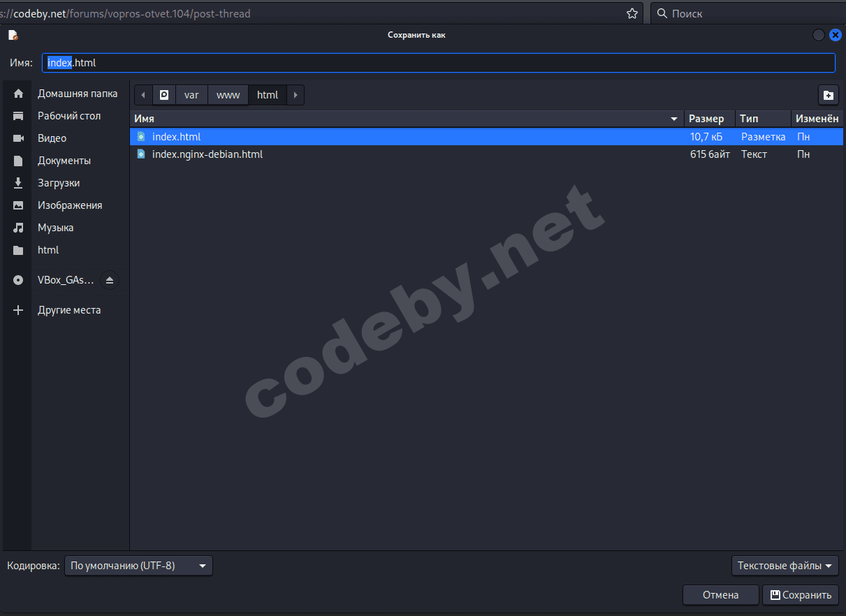846x616 pixels.
Task: Sort files by Тип column
Action: [x=763, y=119]
